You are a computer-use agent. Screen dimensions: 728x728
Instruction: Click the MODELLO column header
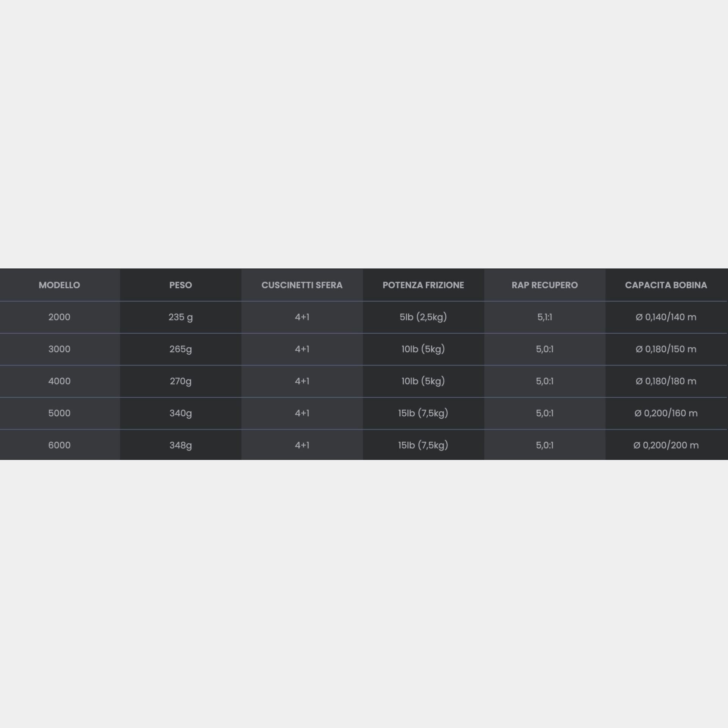[x=60, y=285]
